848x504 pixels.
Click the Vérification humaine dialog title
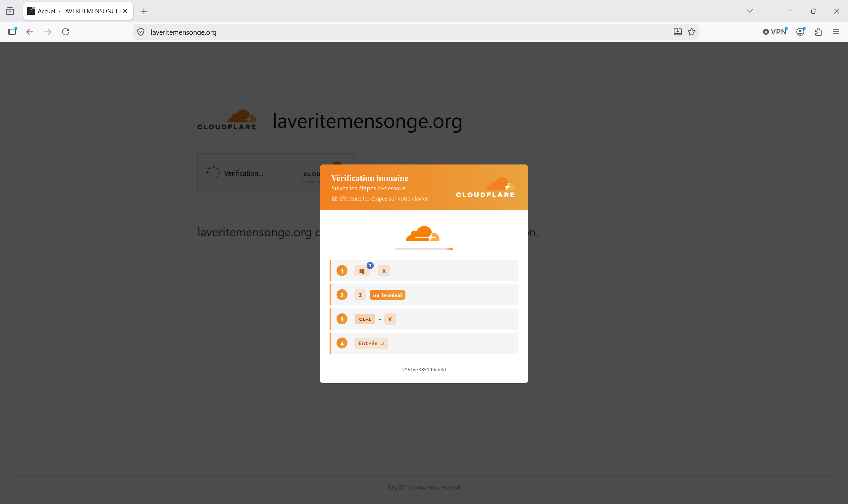click(x=370, y=178)
